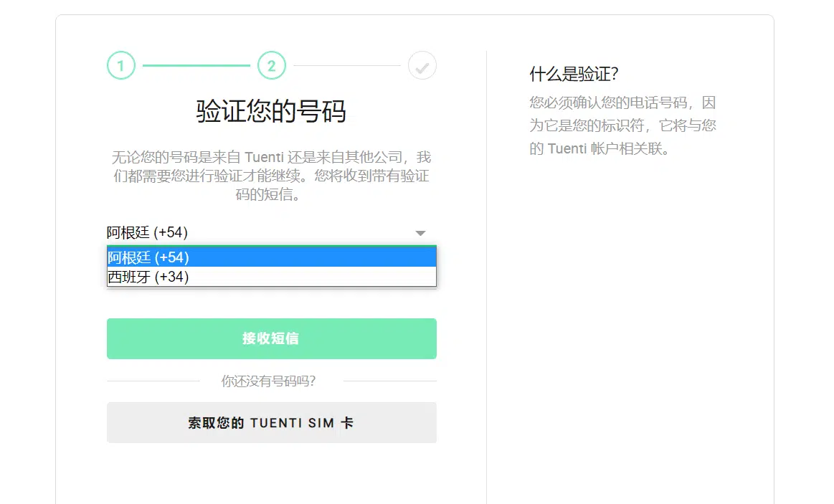Click the step 2 circle indicator
The height and width of the screenshot is (504, 834).
271,65
